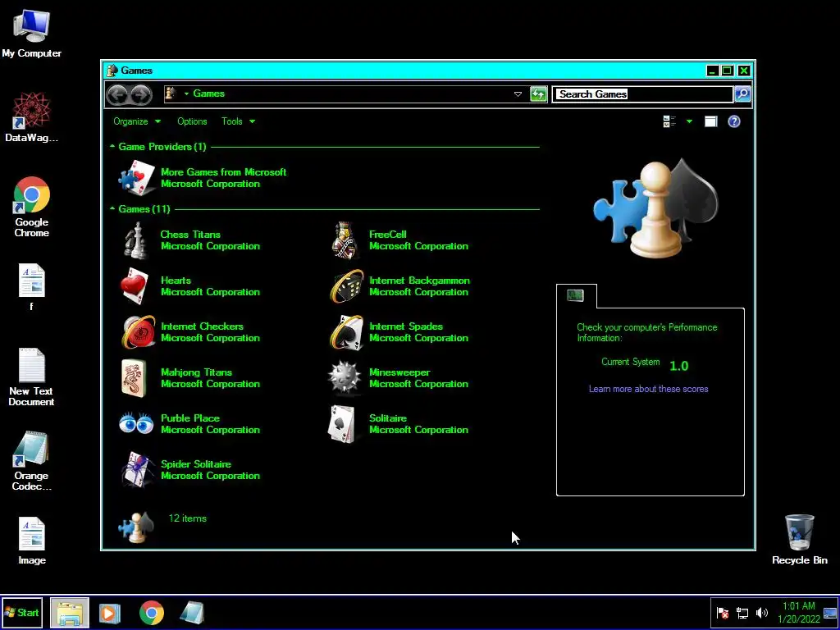Click the performance information tab icon
This screenshot has height=630, width=840.
click(x=575, y=295)
